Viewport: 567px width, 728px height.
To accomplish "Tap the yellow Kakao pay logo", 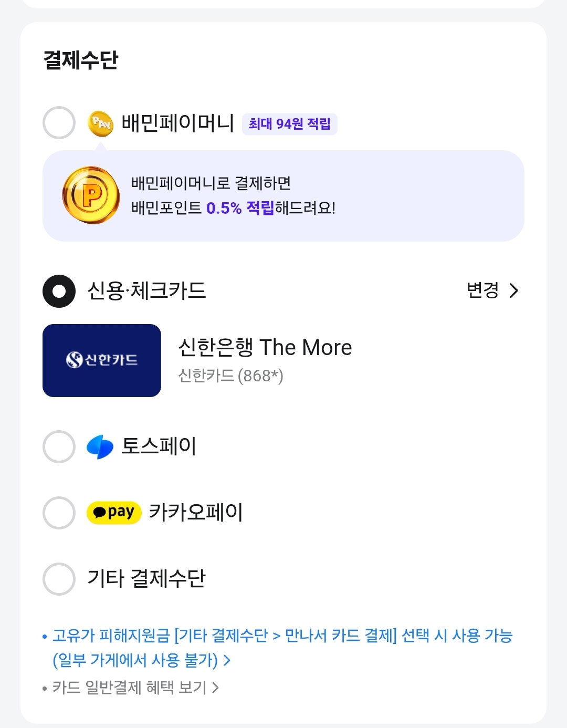I will coord(114,512).
